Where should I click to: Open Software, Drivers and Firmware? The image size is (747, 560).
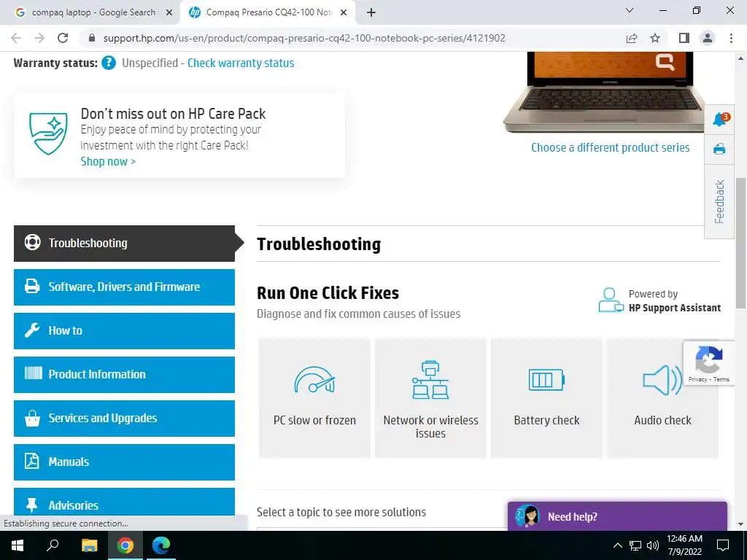[124, 287]
